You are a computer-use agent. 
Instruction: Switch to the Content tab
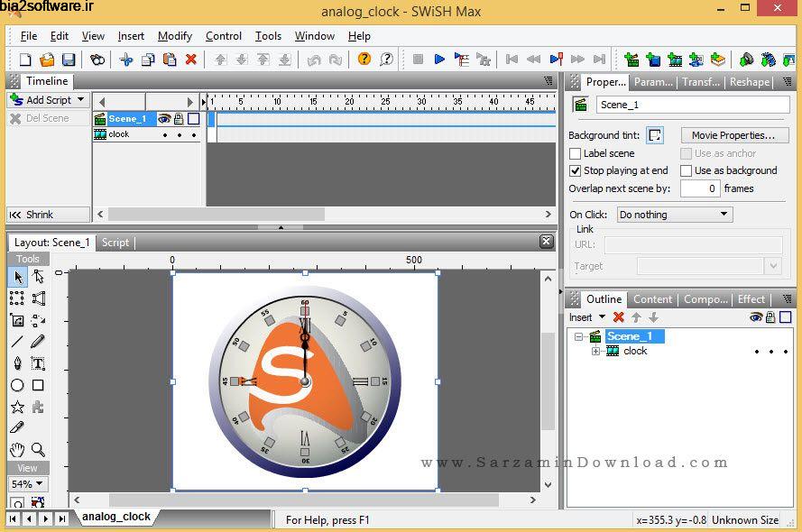click(x=652, y=298)
